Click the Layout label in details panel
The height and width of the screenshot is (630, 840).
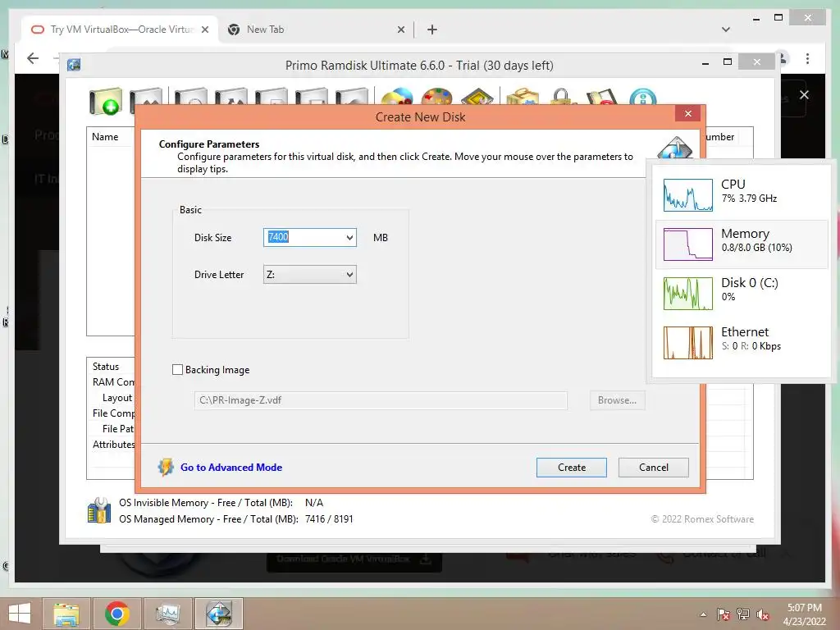[116, 398]
